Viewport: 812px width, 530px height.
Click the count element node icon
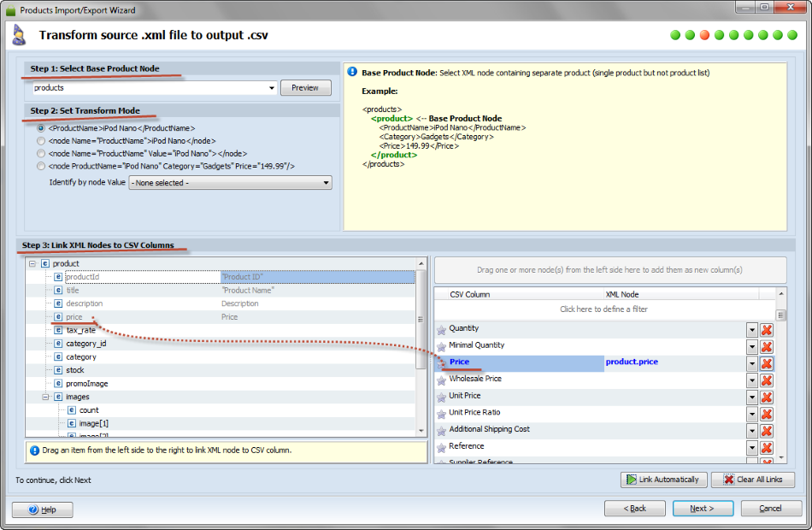coord(72,409)
